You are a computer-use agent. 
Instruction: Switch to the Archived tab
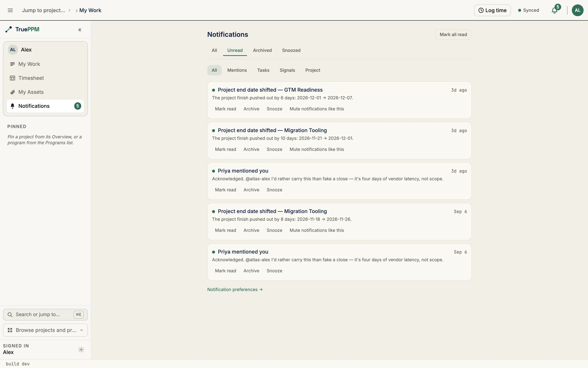(x=262, y=50)
